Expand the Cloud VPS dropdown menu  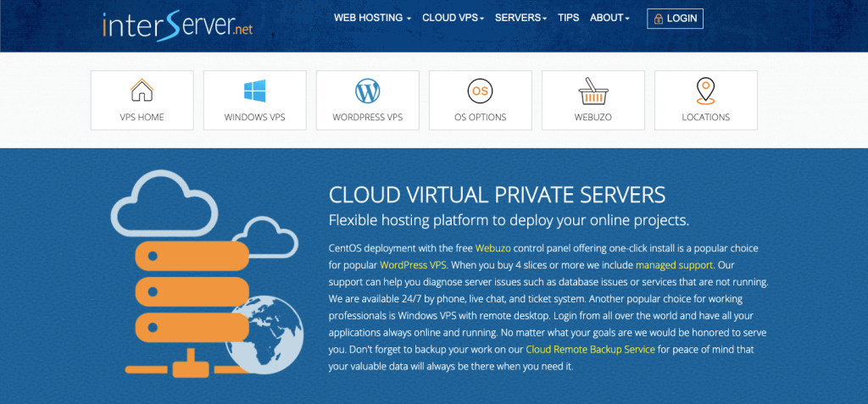coord(453,18)
